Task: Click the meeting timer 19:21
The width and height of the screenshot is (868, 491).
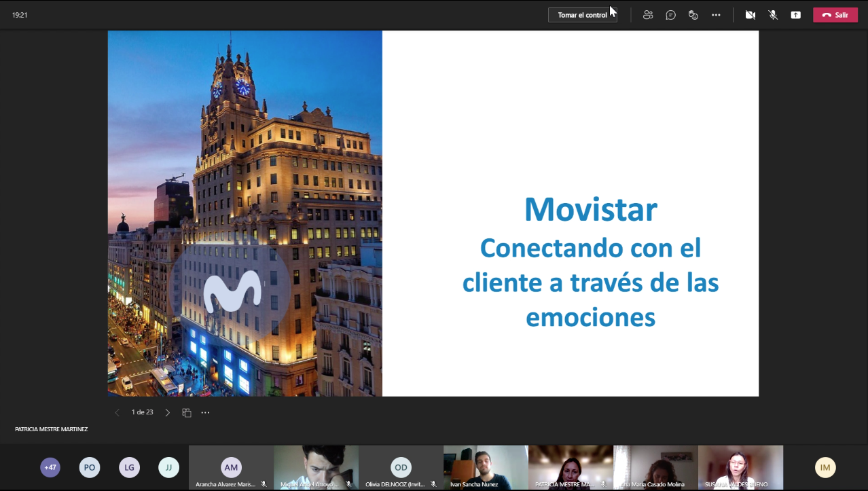Action: point(20,15)
